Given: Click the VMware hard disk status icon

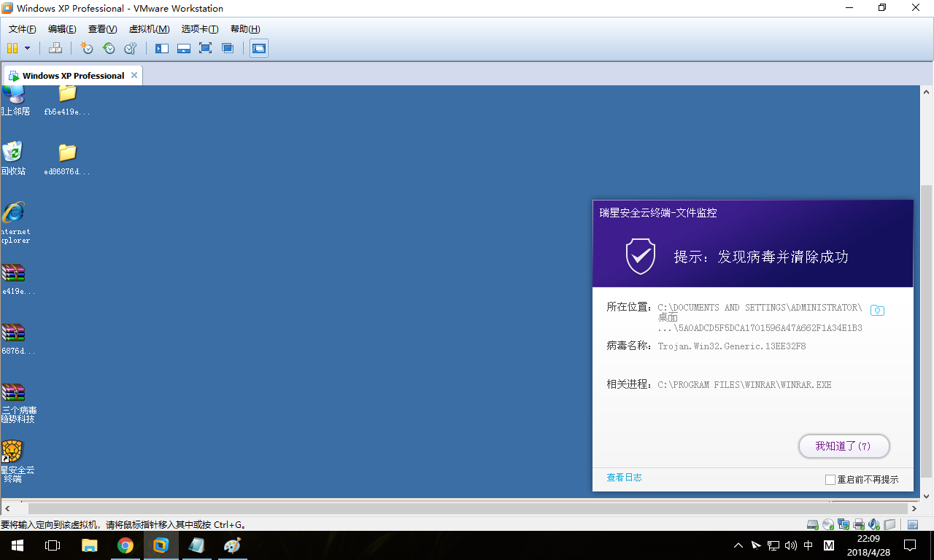Looking at the screenshot, I should tap(812, 524).
